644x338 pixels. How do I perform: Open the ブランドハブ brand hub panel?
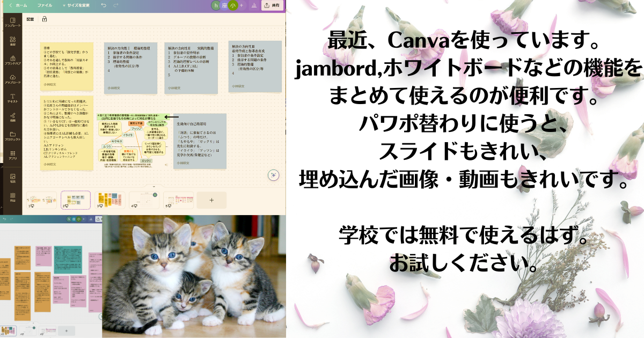[12, 60]
